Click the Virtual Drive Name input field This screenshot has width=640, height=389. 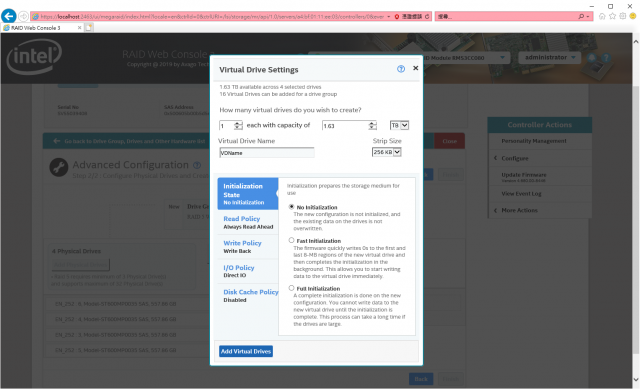tap(267, 153)
